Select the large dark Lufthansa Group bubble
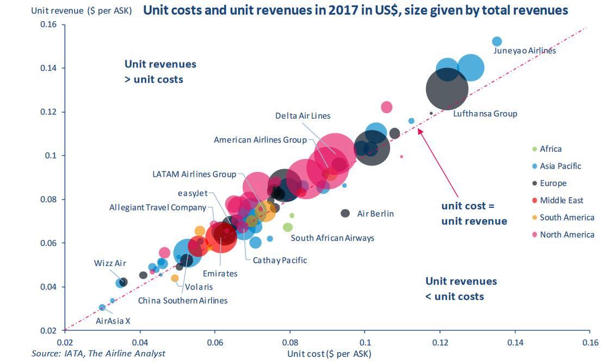Viewport: 605px width, 364px height. click(x=447, y=90)
